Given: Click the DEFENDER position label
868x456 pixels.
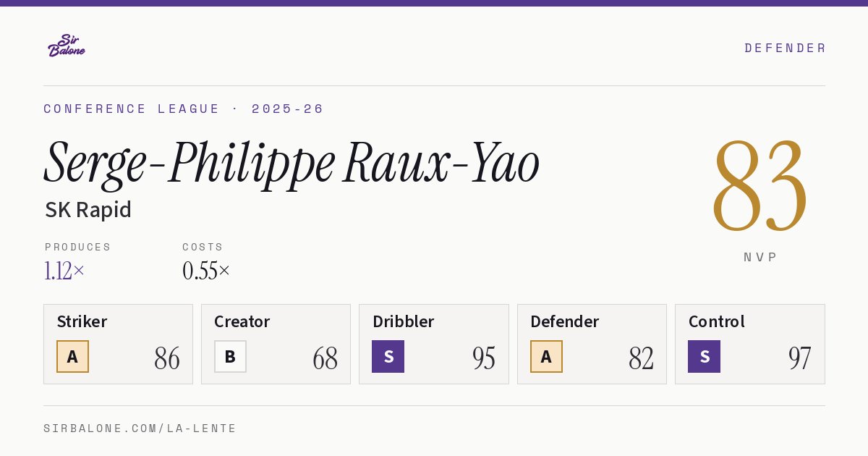Looking at the screenshot, I should [x=785, y=48].
